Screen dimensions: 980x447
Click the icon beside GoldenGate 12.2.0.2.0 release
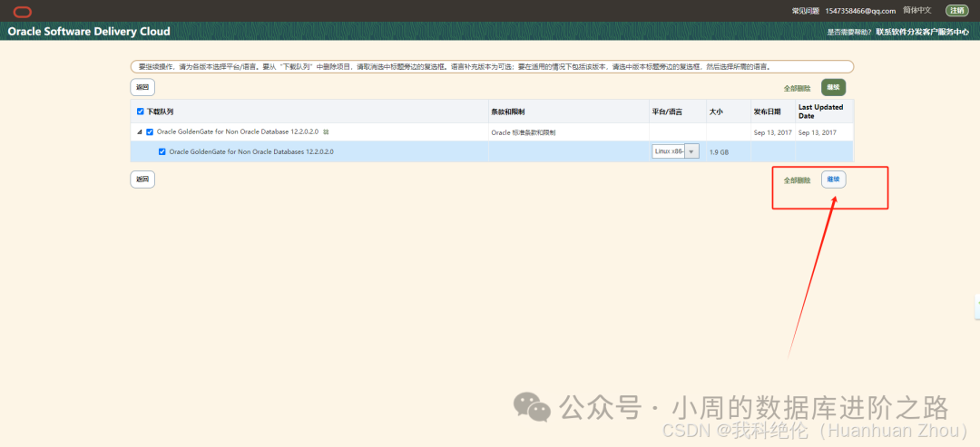point(327,132)
